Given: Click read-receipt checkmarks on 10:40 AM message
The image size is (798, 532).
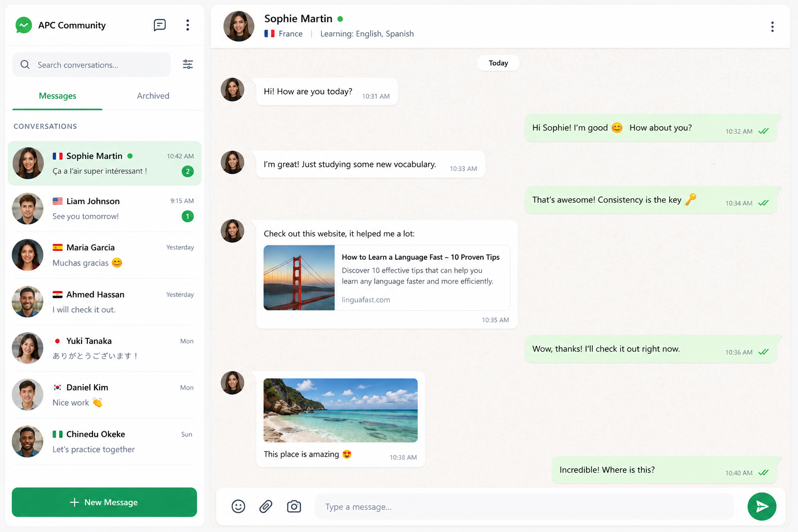Looking at the screenshot, I should (763, 473).
